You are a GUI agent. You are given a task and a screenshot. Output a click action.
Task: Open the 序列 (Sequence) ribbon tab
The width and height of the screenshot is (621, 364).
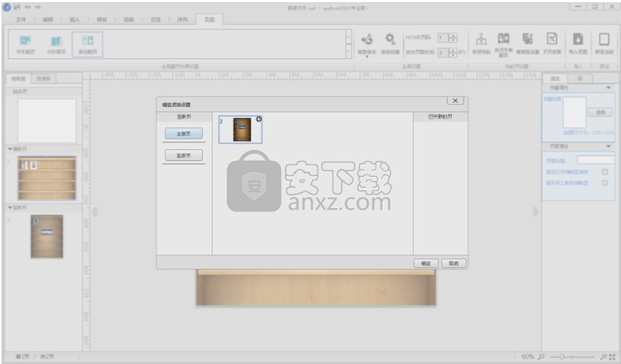coord(182,19)
